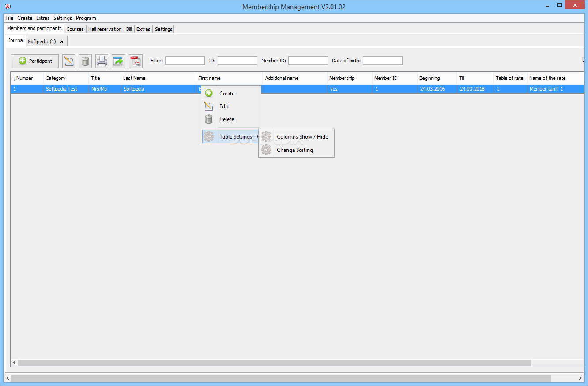Close the Softpedia (1) tab
Viewport: 588px width, 386px height.
pyautogui.click(x=62, y=42)
